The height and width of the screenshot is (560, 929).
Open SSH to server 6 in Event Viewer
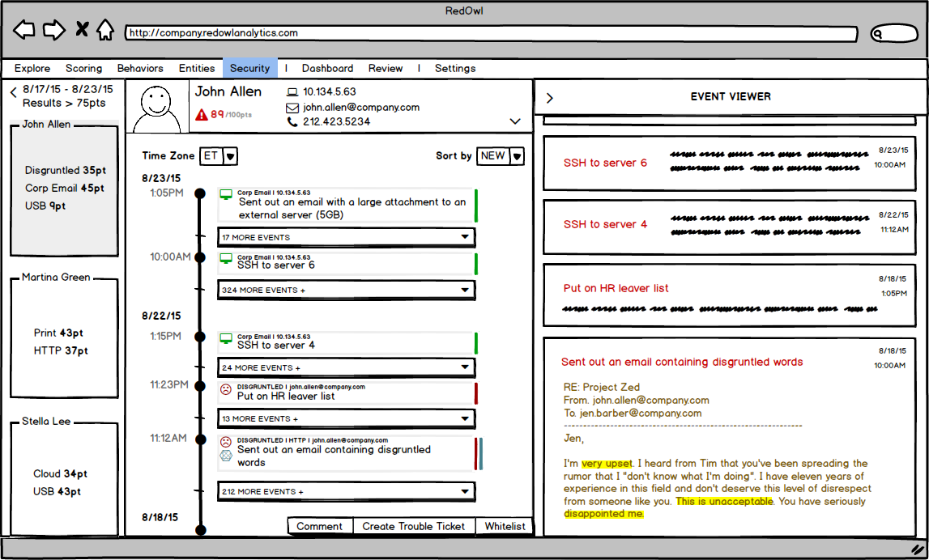729,162
